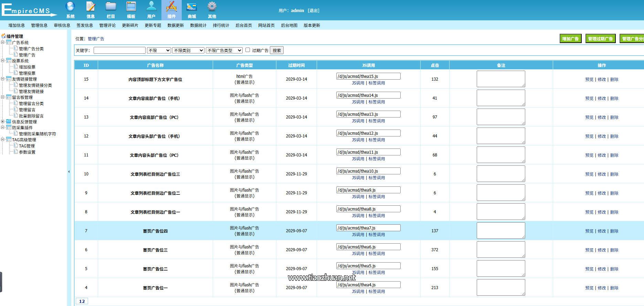This screenshot has height=306, width=644.
Task: Open the 不限类别 category dropdown
Action: pos(188,50)
